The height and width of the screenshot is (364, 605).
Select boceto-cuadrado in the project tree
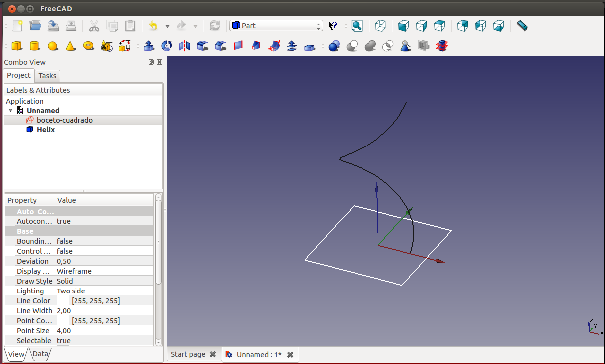coord(65,120)
